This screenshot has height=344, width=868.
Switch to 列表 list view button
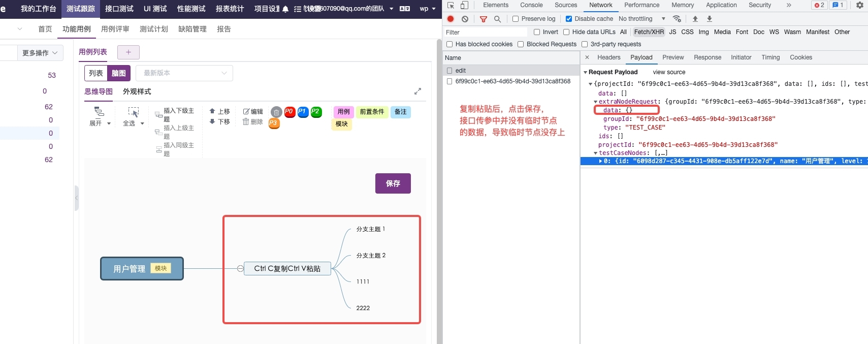(x=96, y=73)
